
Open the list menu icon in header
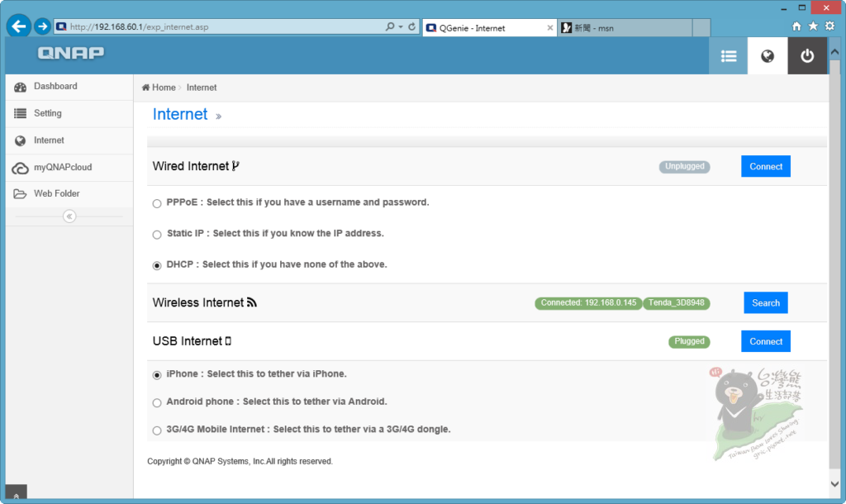coord(729,55)
